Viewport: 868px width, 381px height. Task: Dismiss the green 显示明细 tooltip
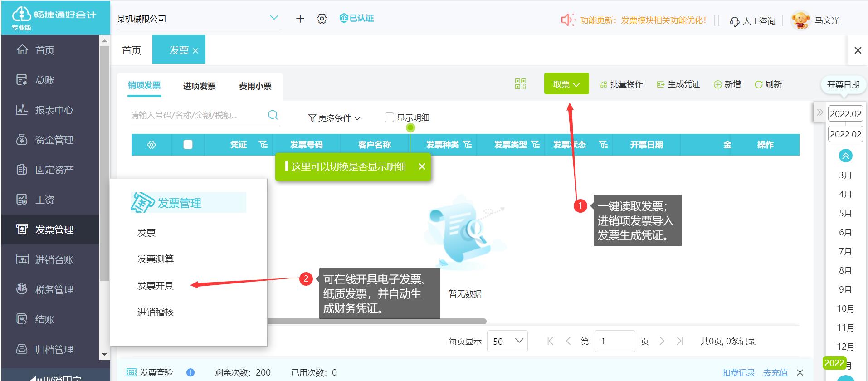click(x=422, y=166)
